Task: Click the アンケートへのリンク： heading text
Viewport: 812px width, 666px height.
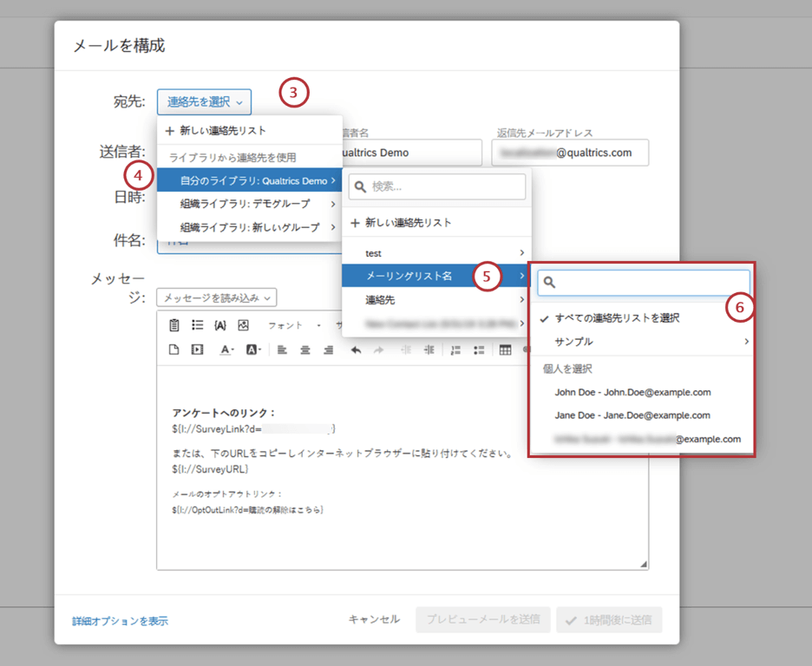Action: pos(224,413)
